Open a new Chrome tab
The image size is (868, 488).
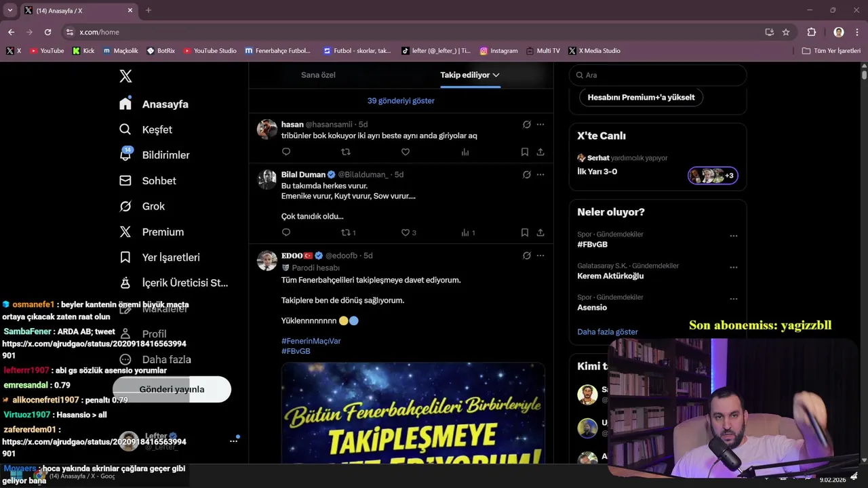[149, 10]
